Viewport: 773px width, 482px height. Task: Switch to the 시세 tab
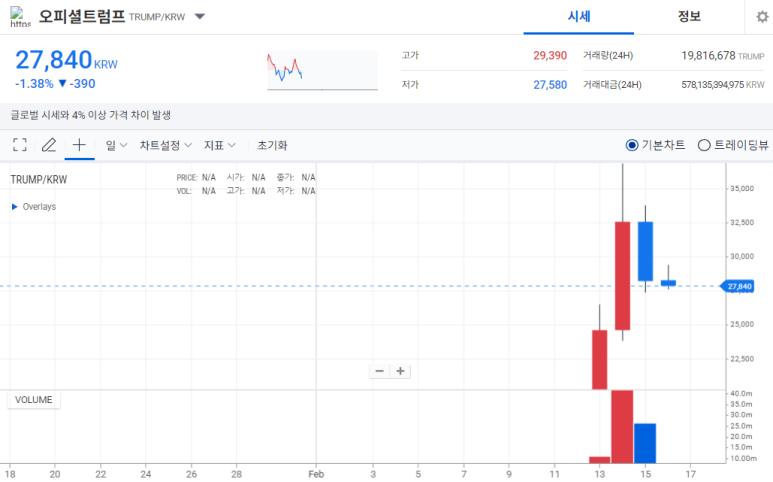[579, 17]
